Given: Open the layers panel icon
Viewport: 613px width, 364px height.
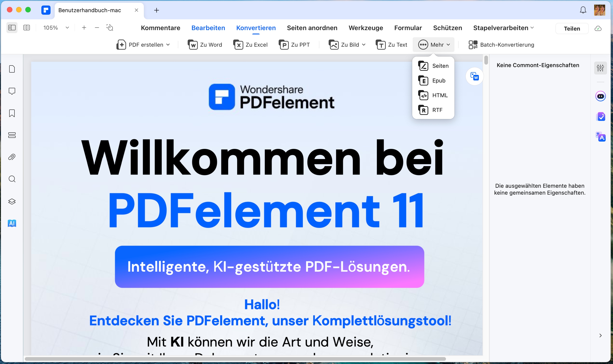Looking at the screenshot, I should point(12,201).
